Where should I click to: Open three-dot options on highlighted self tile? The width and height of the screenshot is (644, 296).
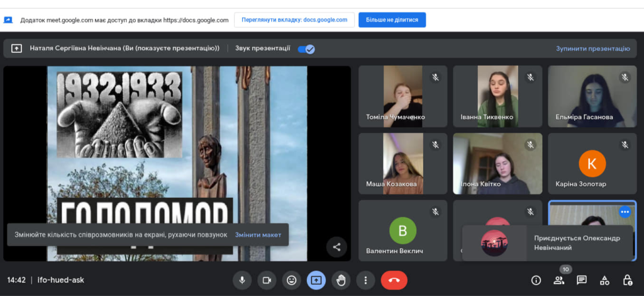[x=625, y=212]
